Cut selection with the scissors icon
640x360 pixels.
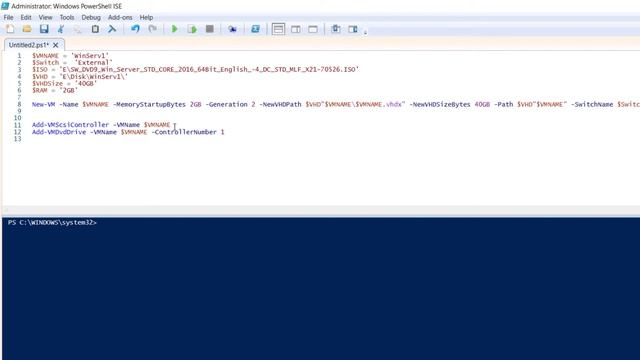pyautogui.click(x=61, y=29)
